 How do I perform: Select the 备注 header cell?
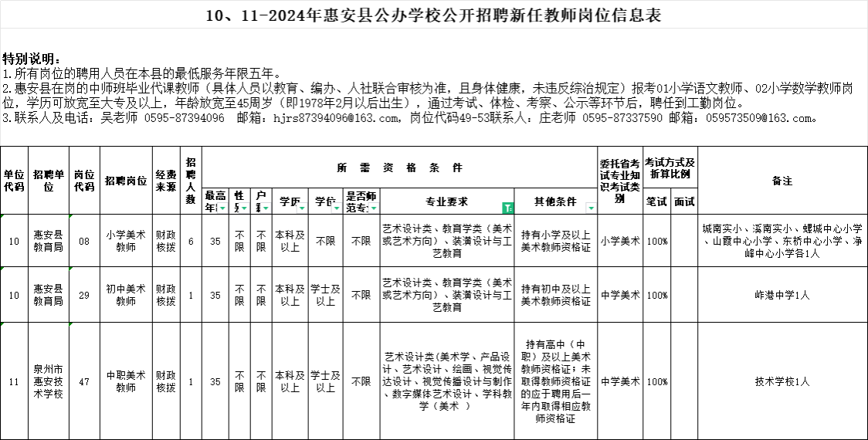[782, 181]
